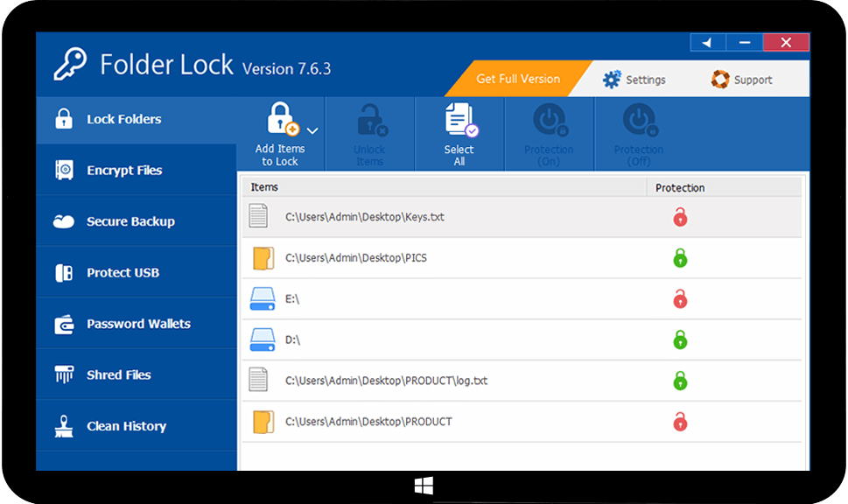Select row C:\Users\Admin\Desktop\PICS
The width and height of the screenshot is (848, 504).
(522, 258)
